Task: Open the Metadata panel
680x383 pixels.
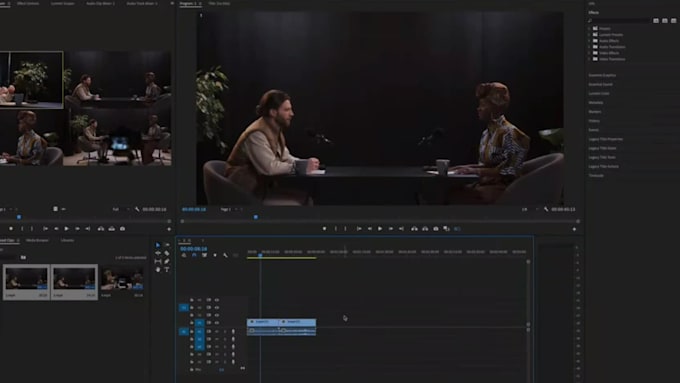Action: 596,102
